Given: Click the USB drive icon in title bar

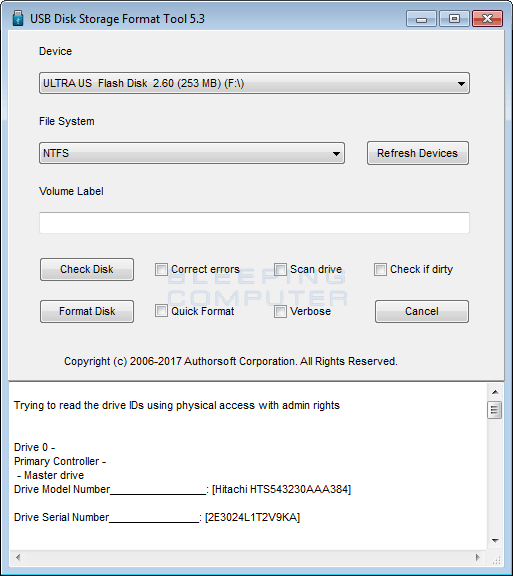Looking at the screenshot, I should [18, 18].
